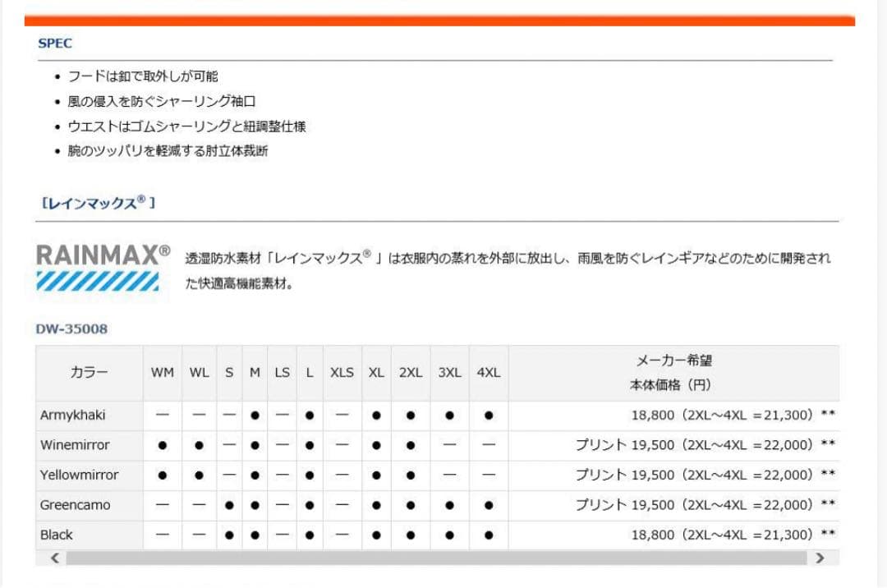This screenshot has height=588, width=887.
Task: Click the WM size column header
Action: (x=163, y=372)
